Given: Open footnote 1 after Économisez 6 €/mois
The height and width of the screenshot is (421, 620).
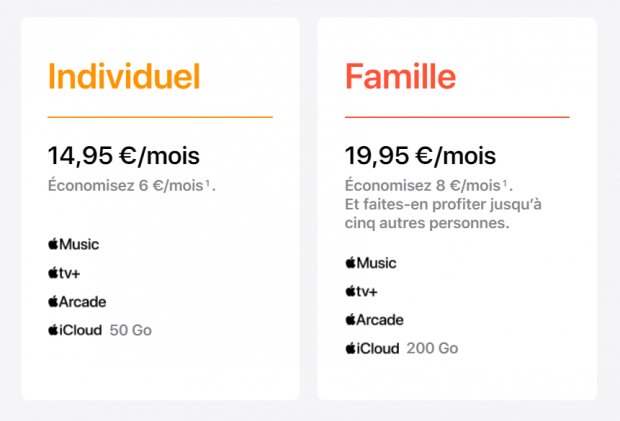Looking at the screenshot, I should pos(207,182).
